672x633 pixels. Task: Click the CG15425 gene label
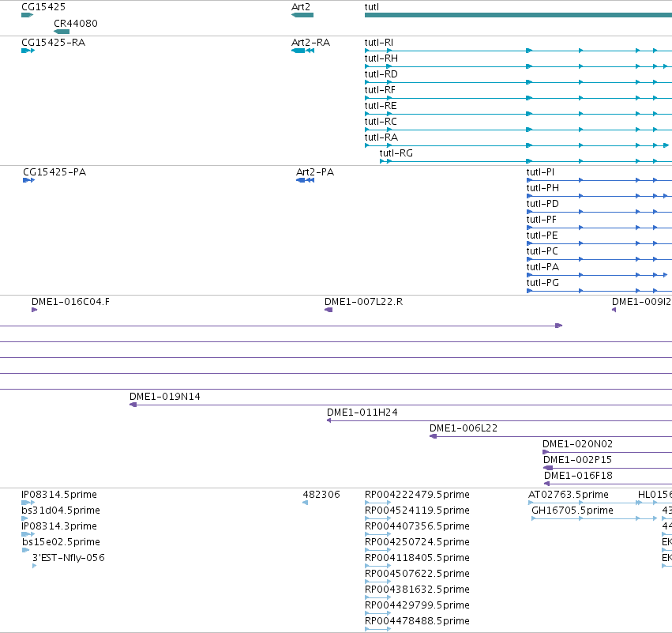43,7
